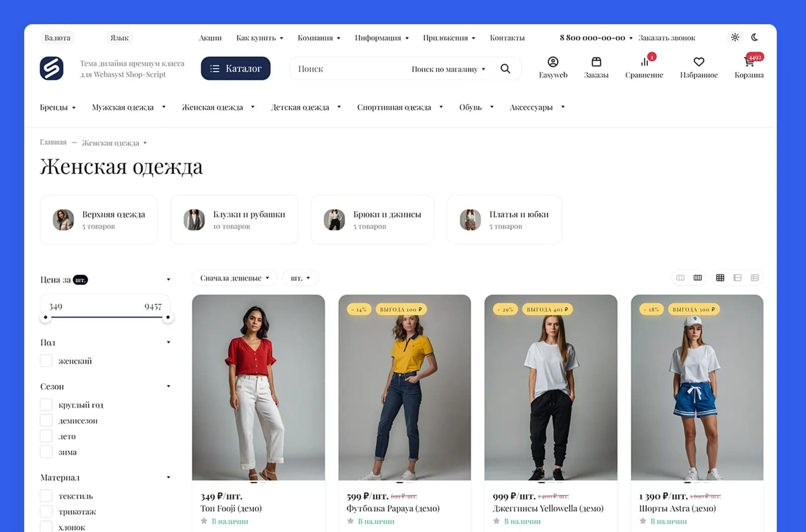The height and width of the screenshot is (532, 806).
Task: Open the Сначала дешевые sorting dropdown
Action: (234, 278)
